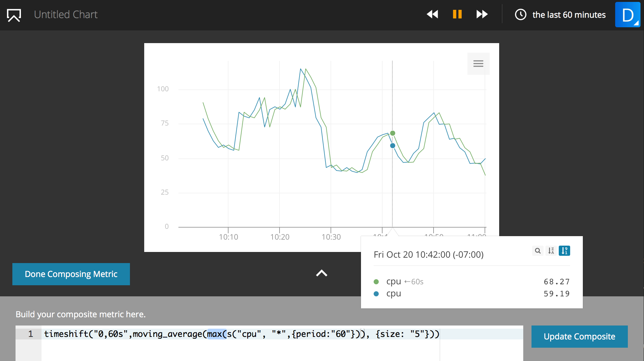644x361 pixels.
Task: Collapse the composer with the up chevron
Action: pyautogui.click(x=321, y=273)
